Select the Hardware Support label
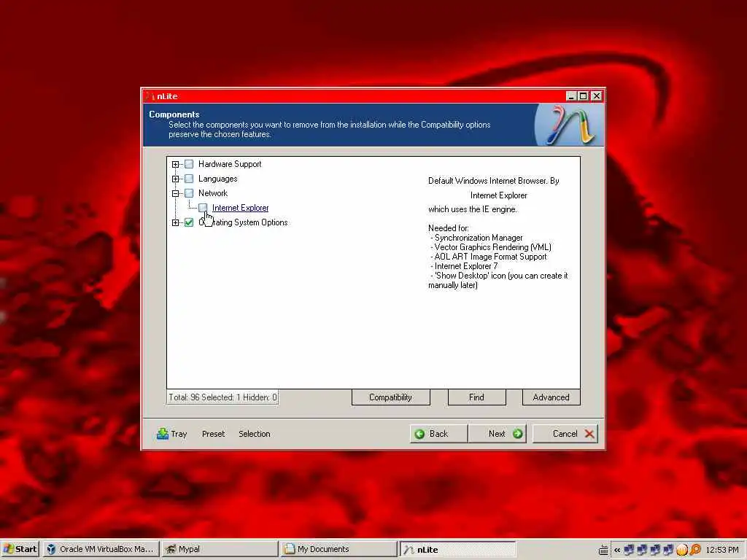The width and height of the screenshot is (747, 560). coord(230,164)
